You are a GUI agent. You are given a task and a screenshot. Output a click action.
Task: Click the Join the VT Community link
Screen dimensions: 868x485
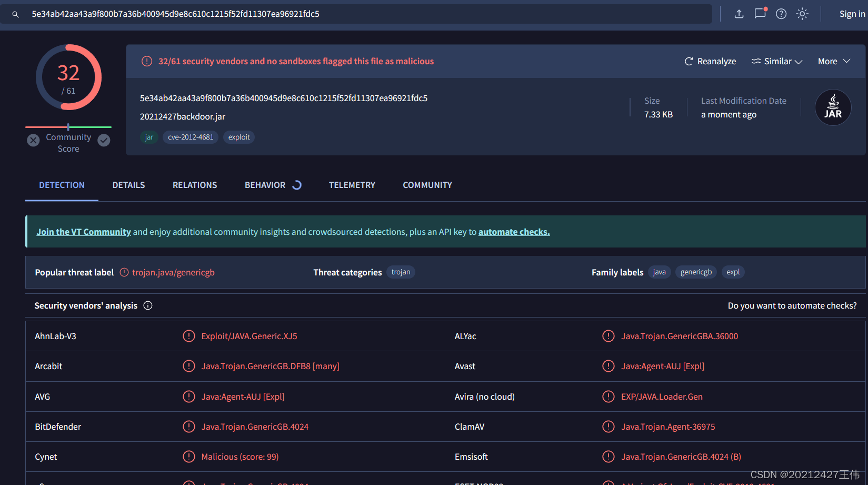click(84, 232)
